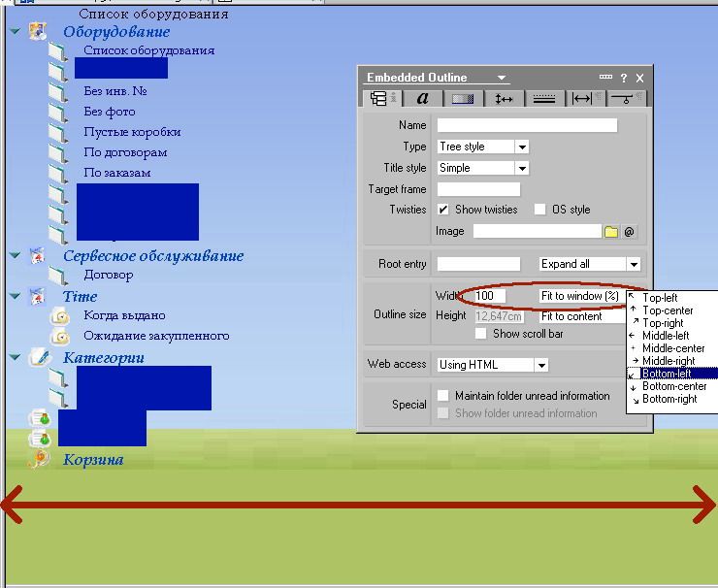Choose Middle-center in the alignment list
The image size is (718, 588).
[x=673, y=348]
